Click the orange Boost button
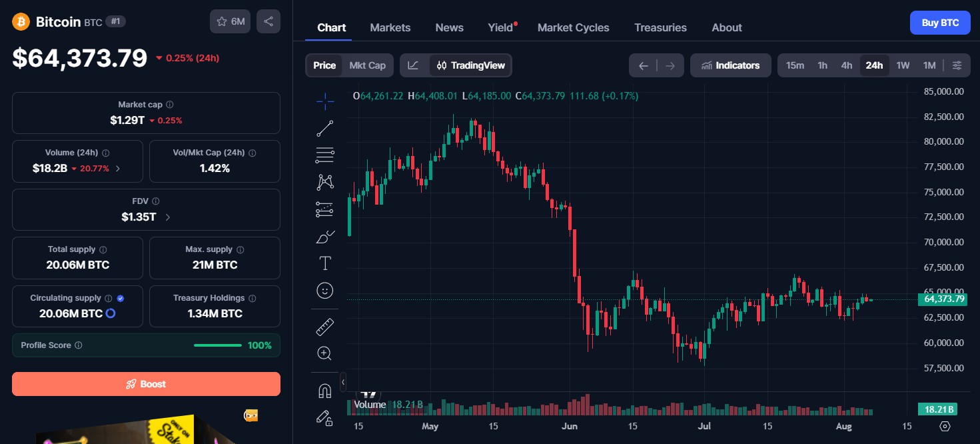This screenshot has height=444, width=980. click(x=146, y=384)
